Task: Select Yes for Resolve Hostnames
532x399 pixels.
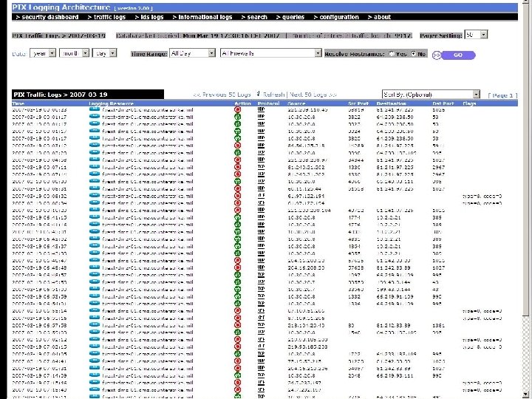Action: 392,54
